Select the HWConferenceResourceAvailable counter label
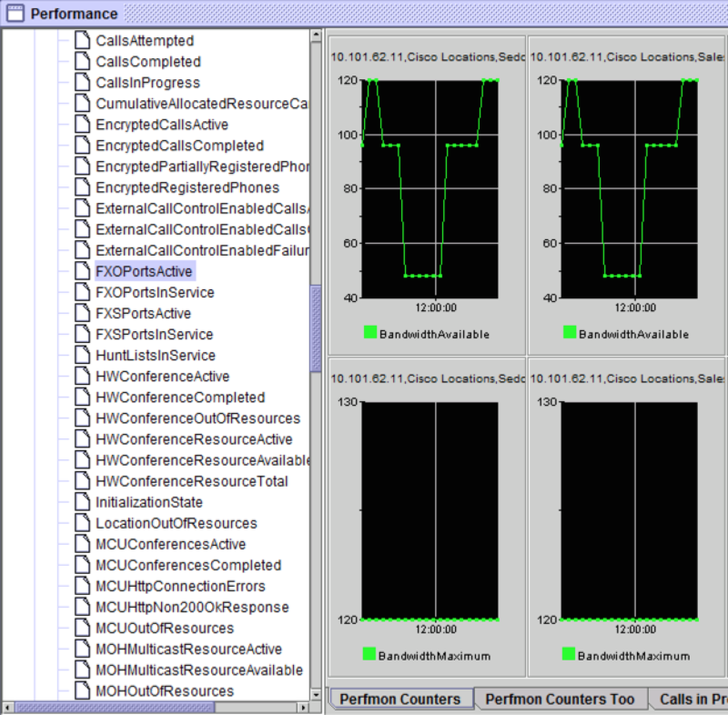This screenshot has height=715, width=728. tap(202, 459)
